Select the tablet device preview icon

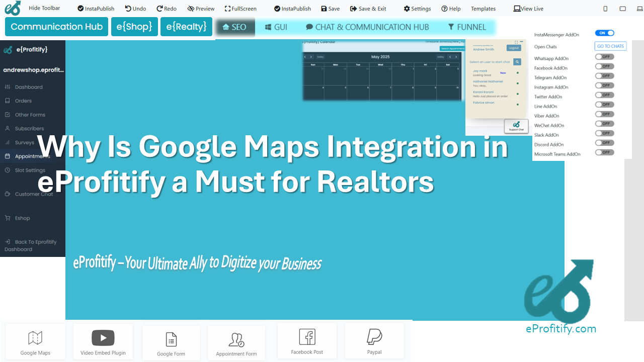(623, 9)
